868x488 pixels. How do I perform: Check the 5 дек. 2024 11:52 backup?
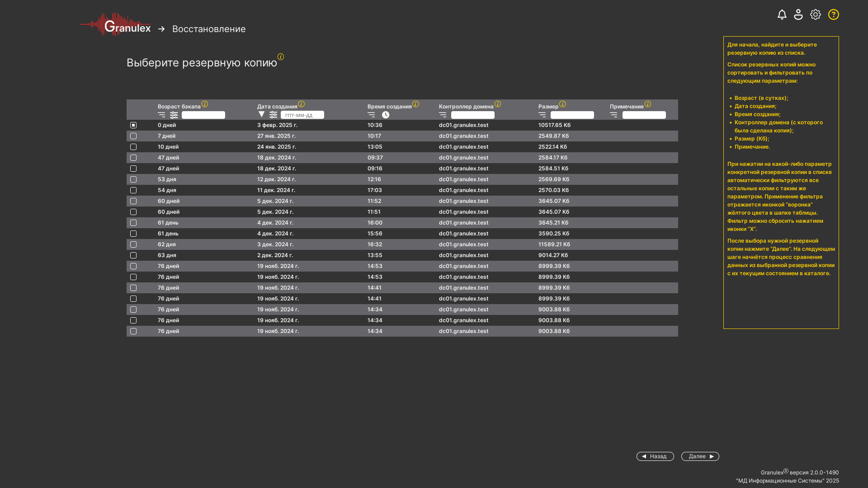coord(133,201)
